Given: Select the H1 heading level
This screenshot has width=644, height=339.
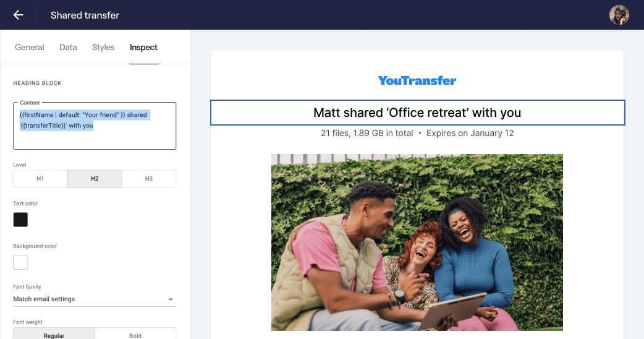Looking at the screenshot, I should pos(40,179).
